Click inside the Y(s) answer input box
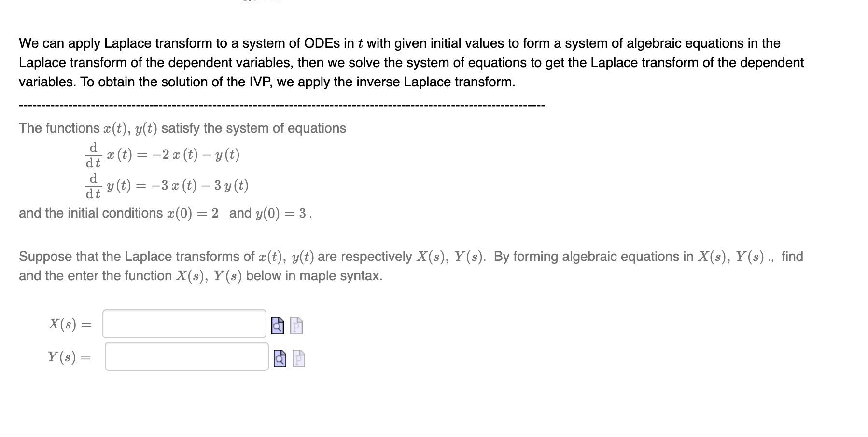Screen dimensions: 868x437 click(x=185, y=358)
